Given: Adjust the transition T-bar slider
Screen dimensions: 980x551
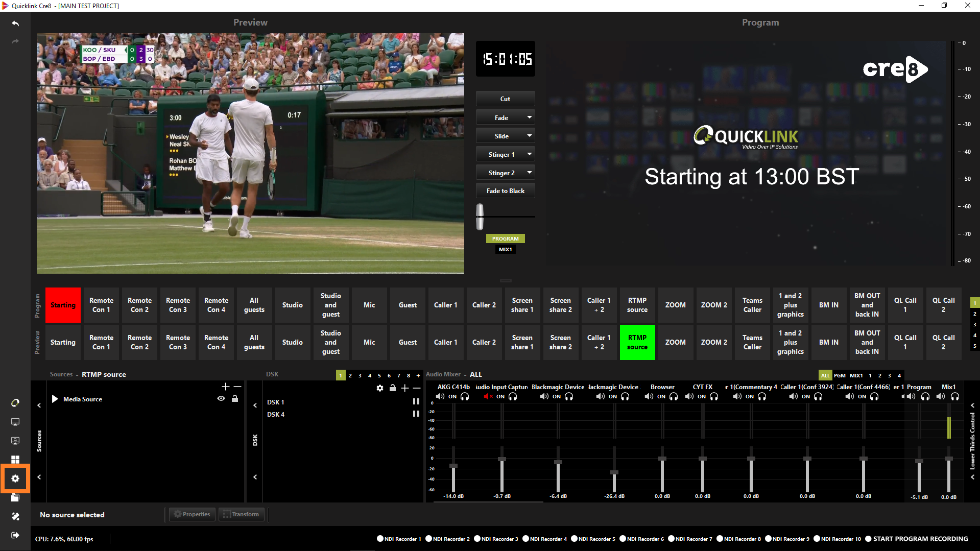Looking at the screenshot, I should (x=480, y=217).
